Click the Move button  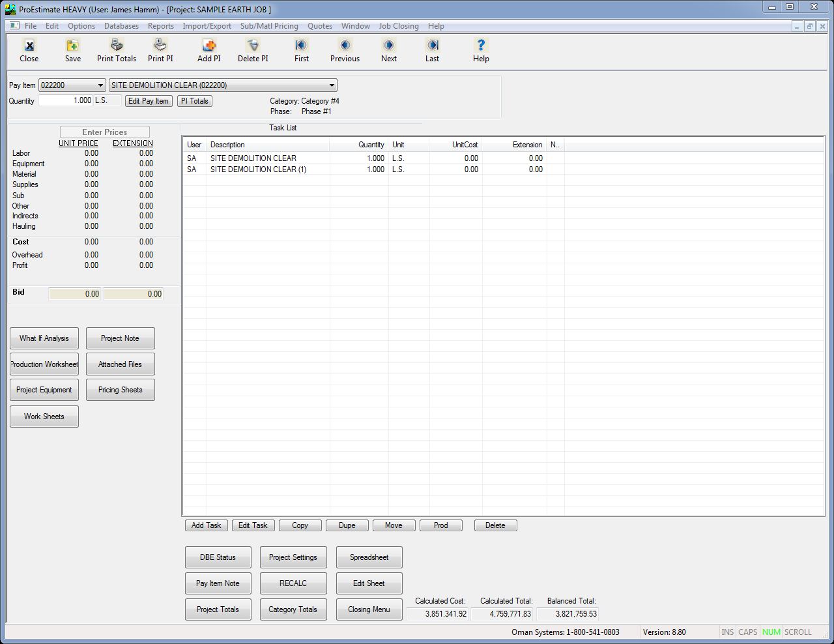394,525
